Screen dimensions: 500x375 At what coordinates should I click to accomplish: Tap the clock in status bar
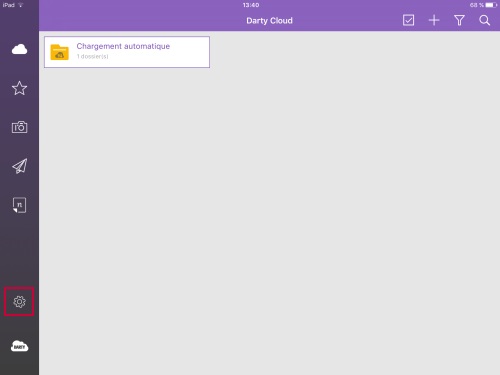pyautogui.click(x=251, y=5)
